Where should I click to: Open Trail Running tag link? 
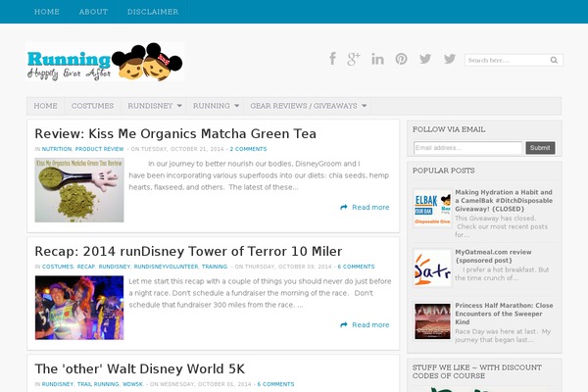point(98,384)
